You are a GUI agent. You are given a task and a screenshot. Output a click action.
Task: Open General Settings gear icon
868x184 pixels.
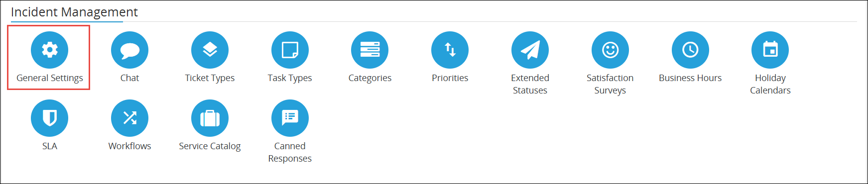(49, 50)
